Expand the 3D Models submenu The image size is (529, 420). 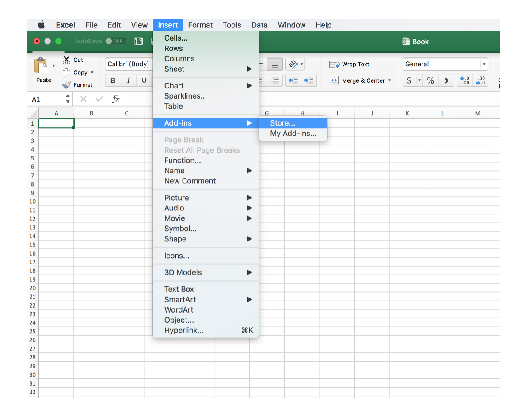tap(206, 272)
